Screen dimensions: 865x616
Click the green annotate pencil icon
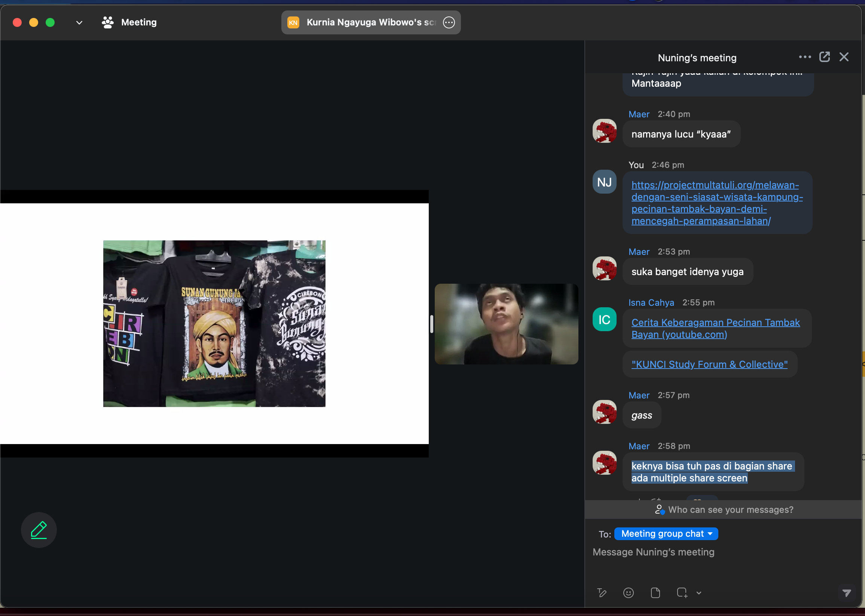click(x=39, y=530)
